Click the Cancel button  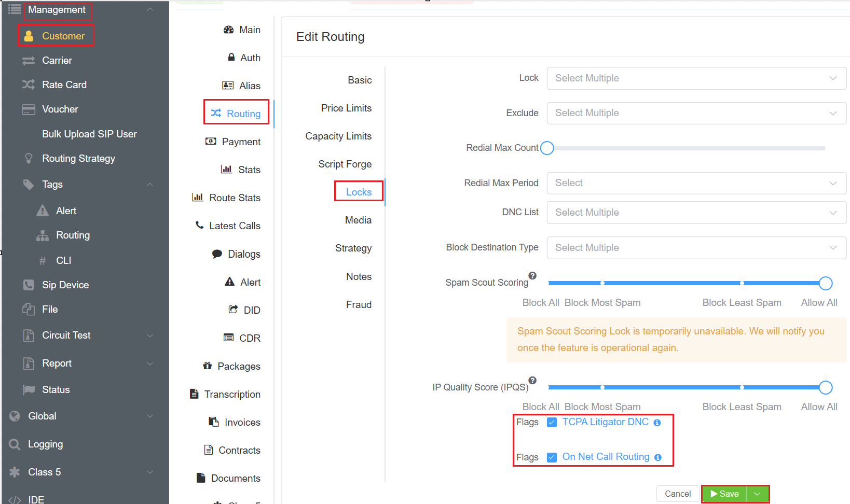(677, 494)
